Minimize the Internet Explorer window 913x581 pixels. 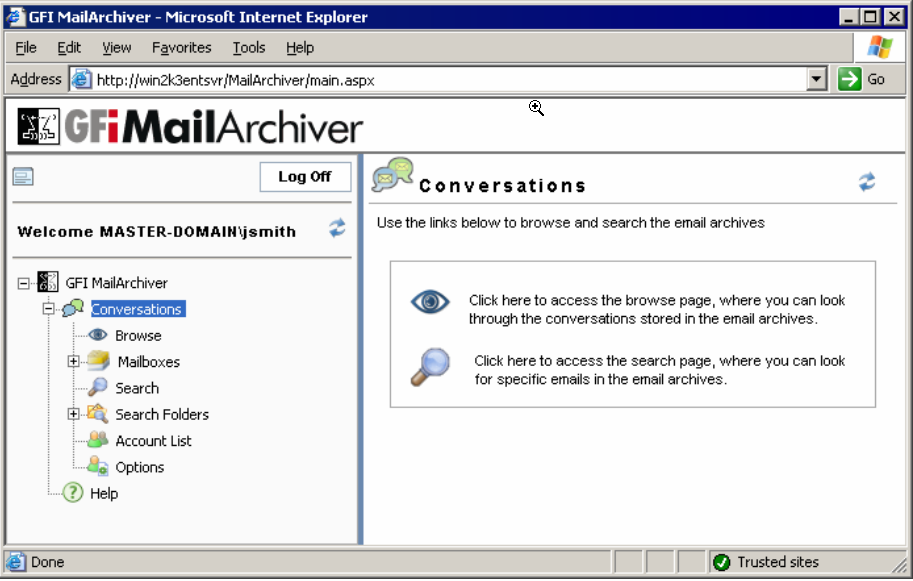[848, 16]
